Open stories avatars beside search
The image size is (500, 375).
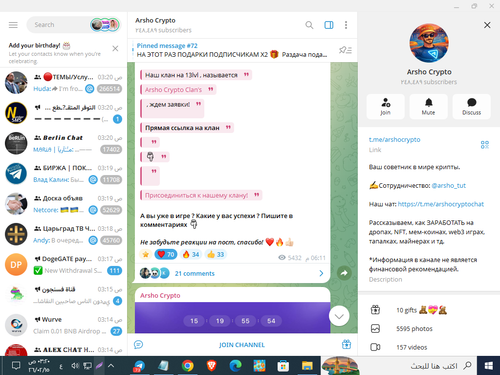[105, 25]
